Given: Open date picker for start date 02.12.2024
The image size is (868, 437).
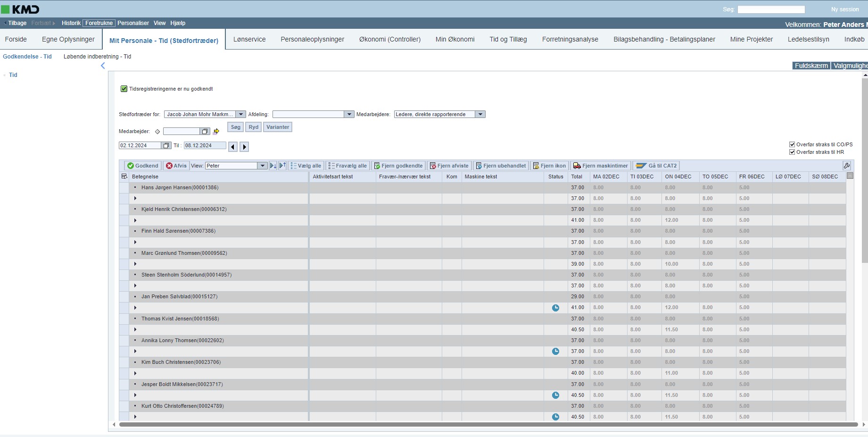Looking at the screenshot, I should 166,146.
